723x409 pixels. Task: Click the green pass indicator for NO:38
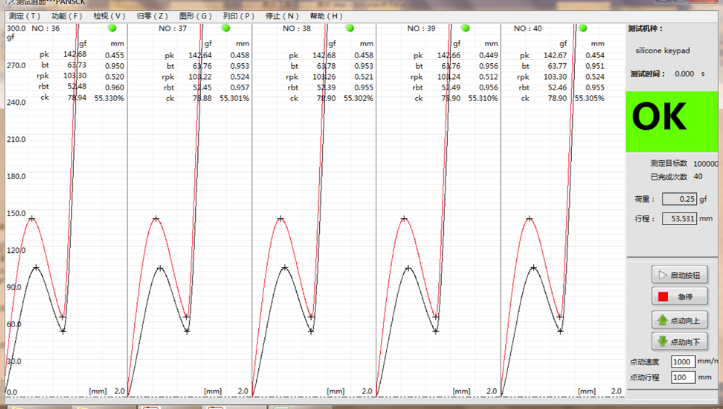351,29
